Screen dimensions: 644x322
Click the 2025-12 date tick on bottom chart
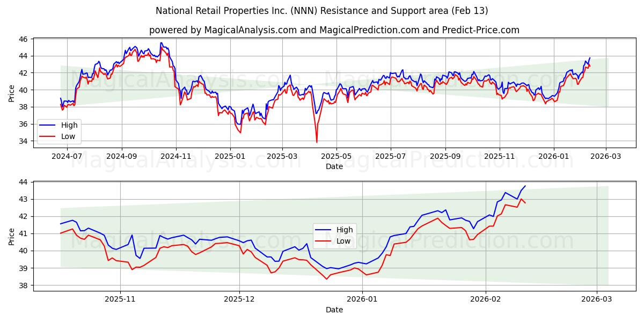tap(239, 300)
